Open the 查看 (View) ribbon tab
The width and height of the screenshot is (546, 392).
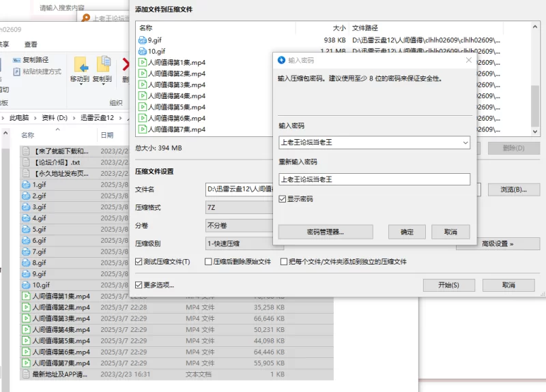(x=31, y=44)
